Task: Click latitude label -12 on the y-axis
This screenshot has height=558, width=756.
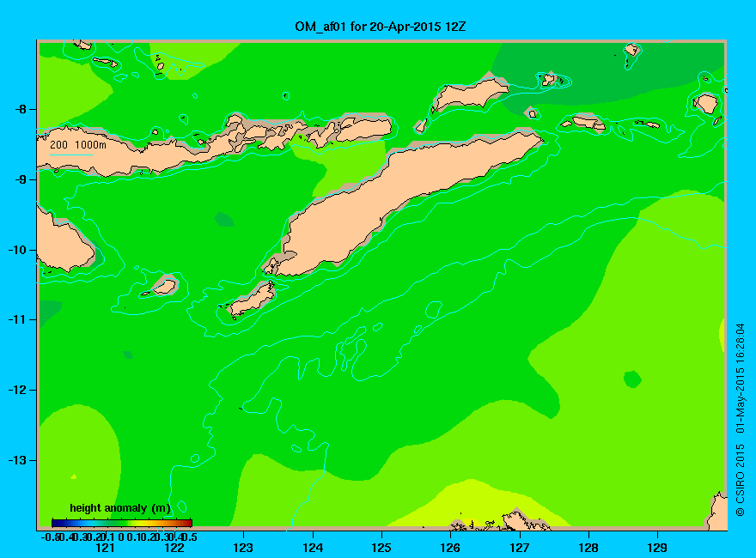Action: 17,390
